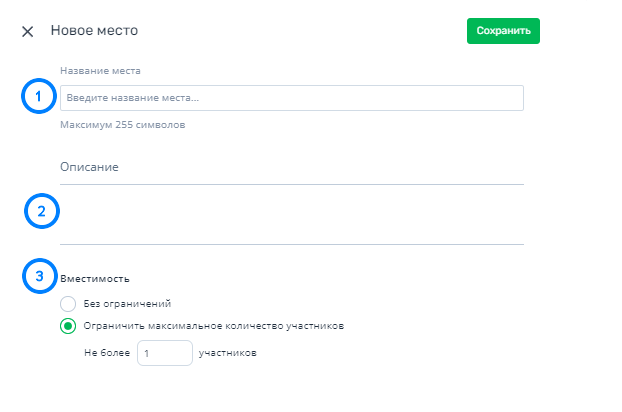Click the Не более participants number field

(x=165, y=353)
